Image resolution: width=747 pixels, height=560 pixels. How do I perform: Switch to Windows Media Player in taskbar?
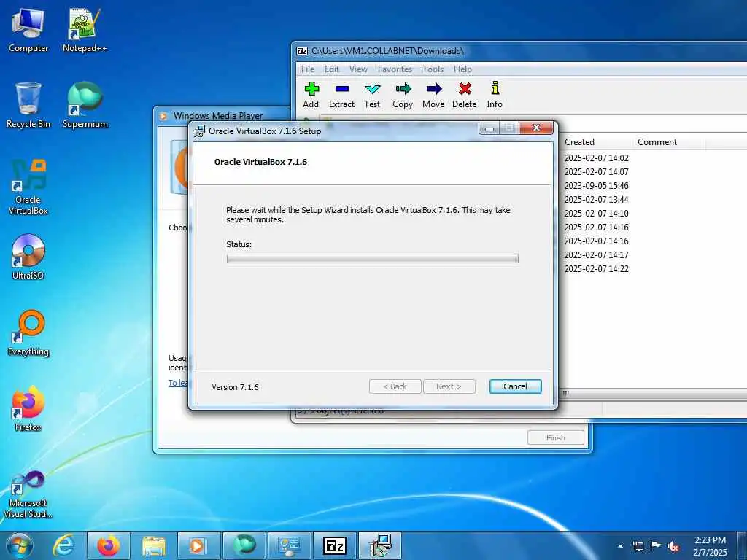198,545
